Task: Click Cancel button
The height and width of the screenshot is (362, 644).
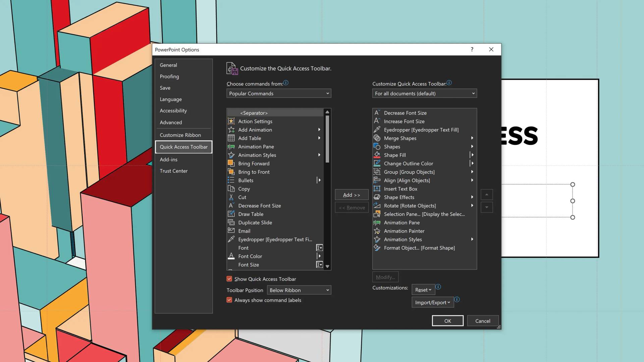Action: 483,321
